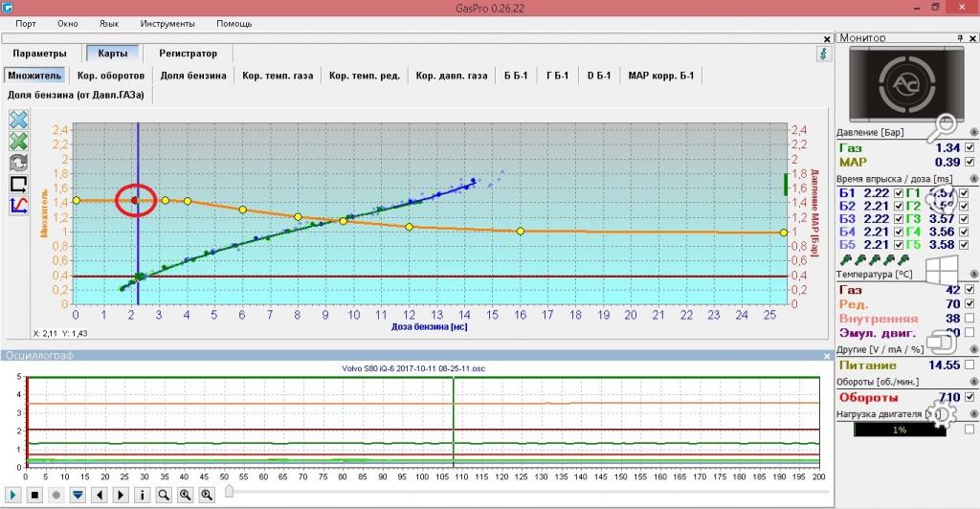980x509 pixels.
Task: Select the Доля бензина map button
Action: click(193, 75)
